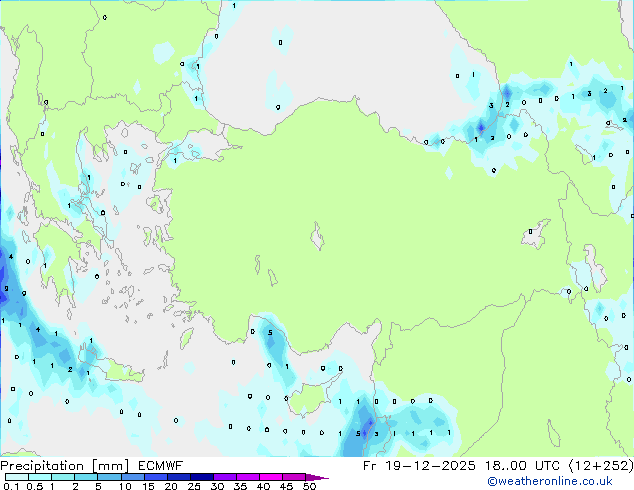This screenshot has height=490, width=634.
Task: Click the legend value '35'
Action: click(x=240, y=486)
